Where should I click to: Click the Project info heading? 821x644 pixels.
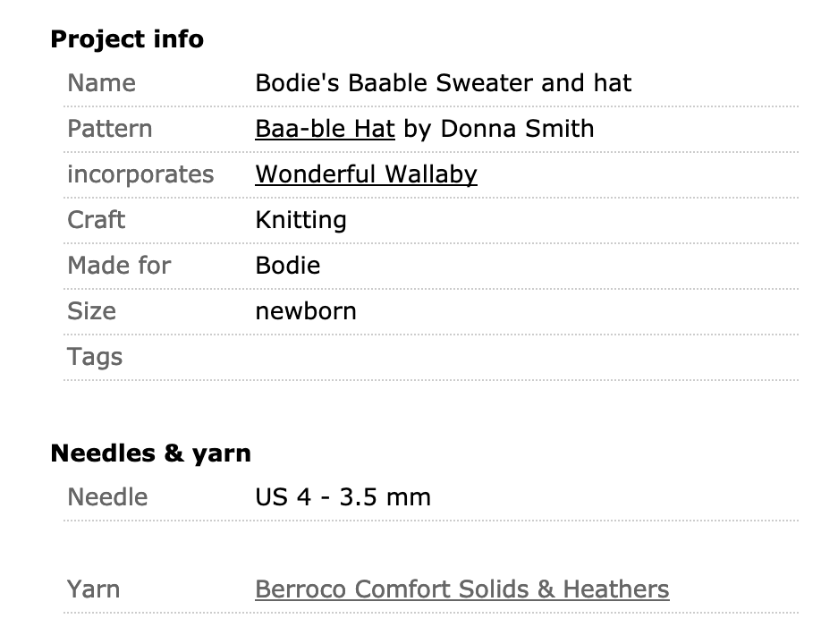[x=127, y=39]
